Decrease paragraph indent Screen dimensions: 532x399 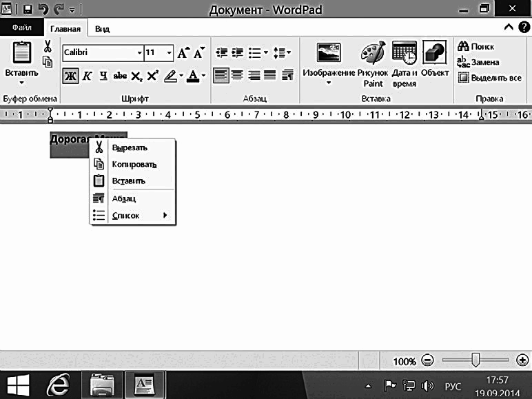click(x=222, y=52)
